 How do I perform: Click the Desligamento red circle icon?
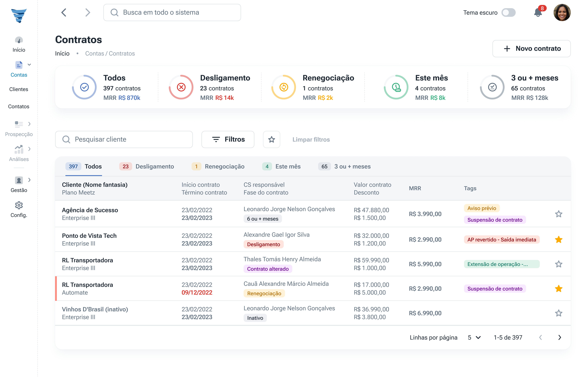[181, 87]
